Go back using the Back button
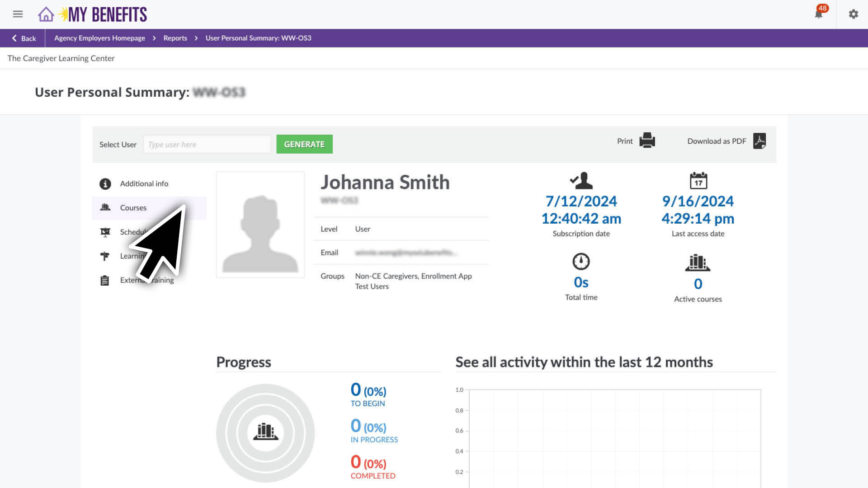This screenshot has width=868, height=488. tap(24, 38)
